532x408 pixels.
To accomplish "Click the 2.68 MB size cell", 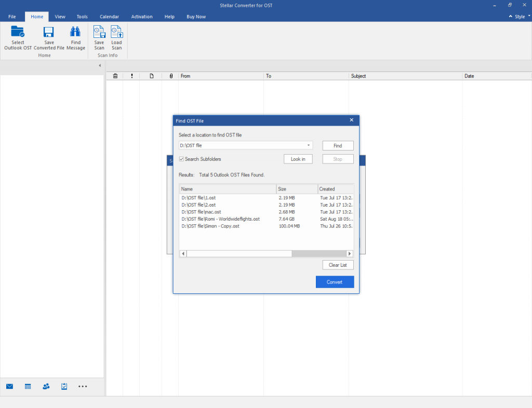I will (x=287, y=212).
